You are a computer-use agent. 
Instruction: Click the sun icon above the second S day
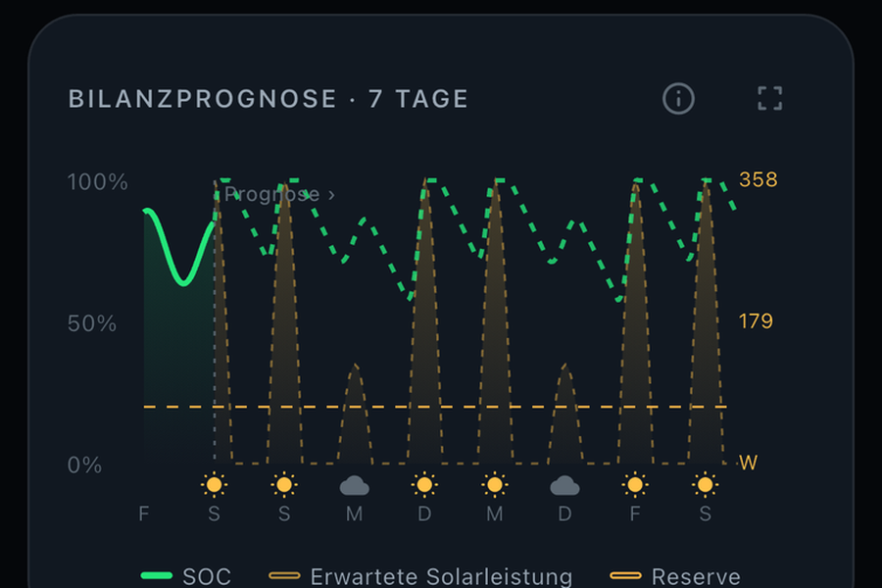click(284, 484)
